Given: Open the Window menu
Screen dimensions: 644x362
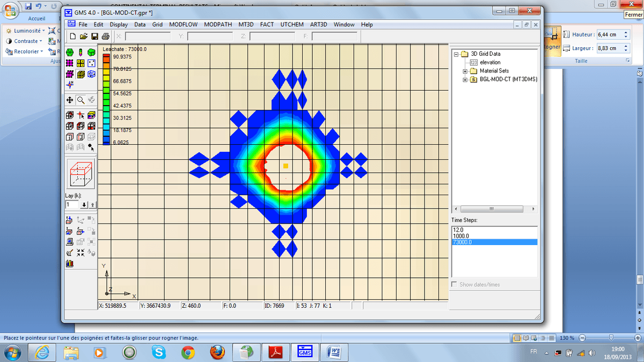Looking at the screenshot, I should (344, 25).
